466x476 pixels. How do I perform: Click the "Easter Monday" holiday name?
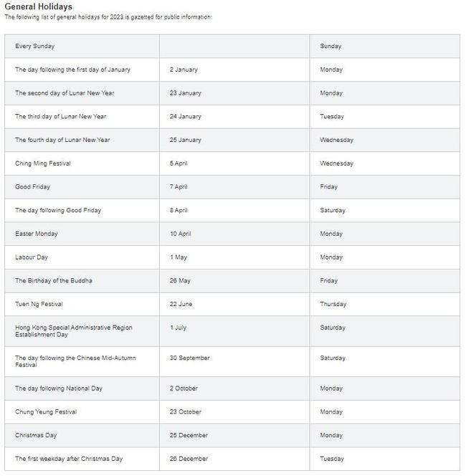(x=37, y=234)
